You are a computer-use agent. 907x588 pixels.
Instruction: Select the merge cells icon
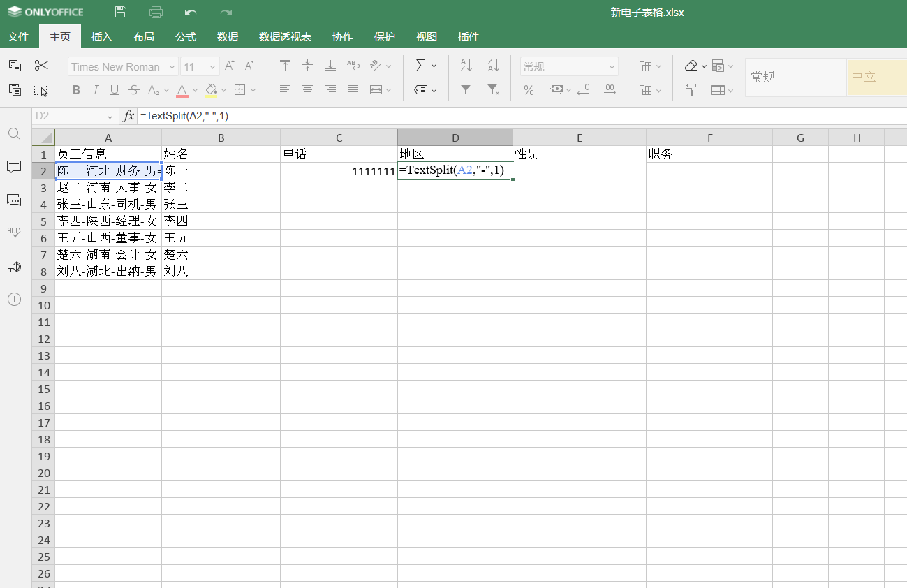pos(375,89)
